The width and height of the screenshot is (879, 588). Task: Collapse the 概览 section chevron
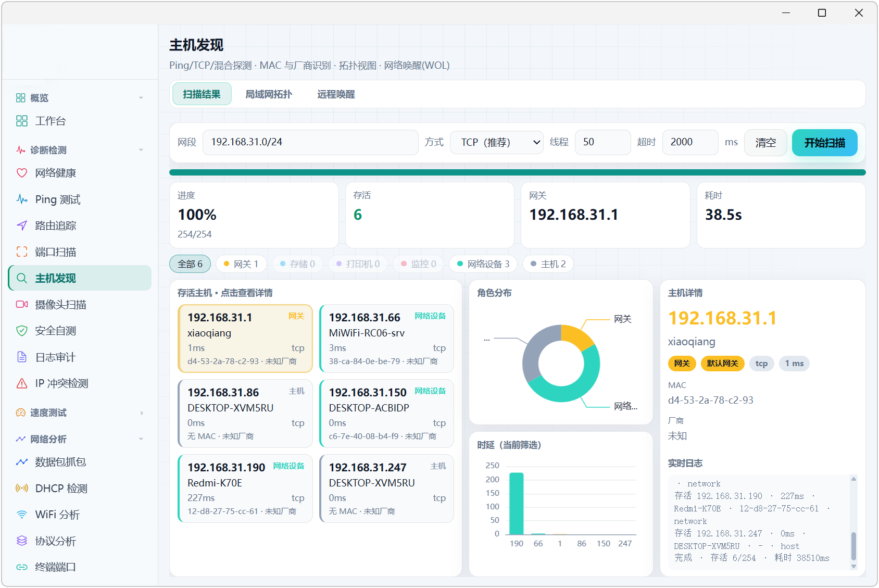point(141,98)
